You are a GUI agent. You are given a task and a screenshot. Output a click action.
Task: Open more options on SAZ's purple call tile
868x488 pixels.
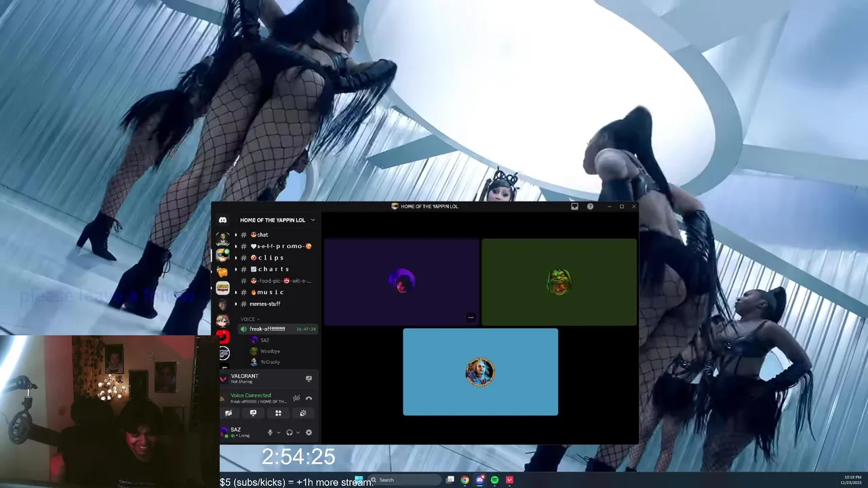coord(471,317)
